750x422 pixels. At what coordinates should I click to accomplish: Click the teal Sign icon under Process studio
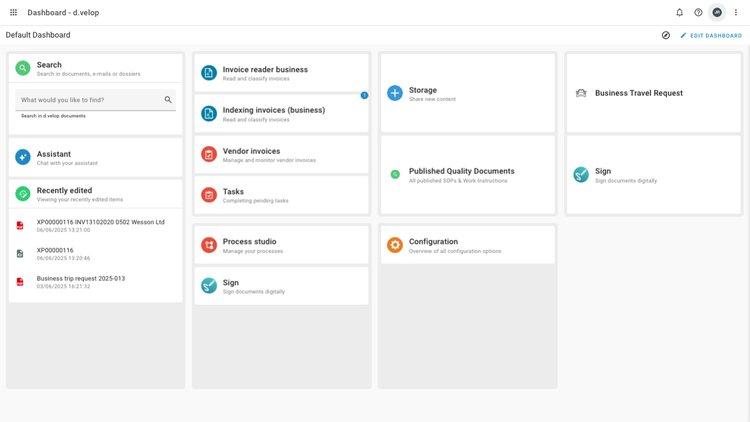click(x=209, y=286)
